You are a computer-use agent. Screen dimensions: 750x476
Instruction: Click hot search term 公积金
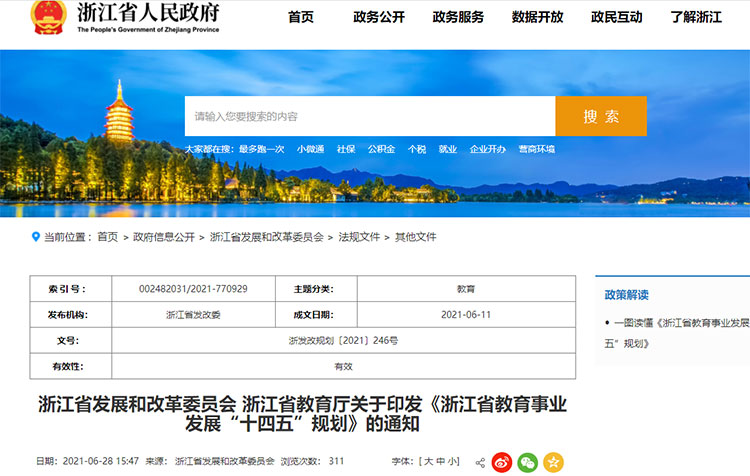pyautogui.click(x=381, y=149)
